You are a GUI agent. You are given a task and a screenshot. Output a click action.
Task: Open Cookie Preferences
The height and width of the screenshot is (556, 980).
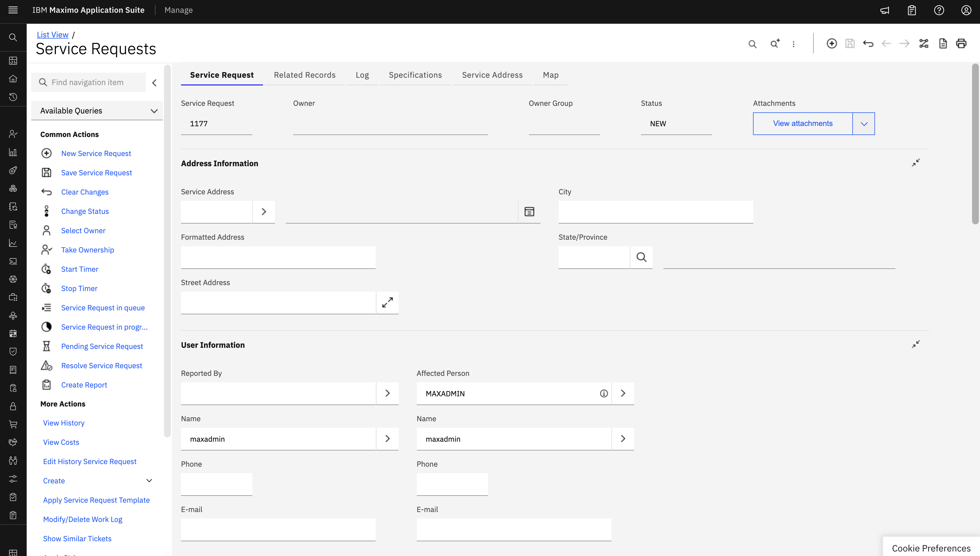[x=931, y=548]
